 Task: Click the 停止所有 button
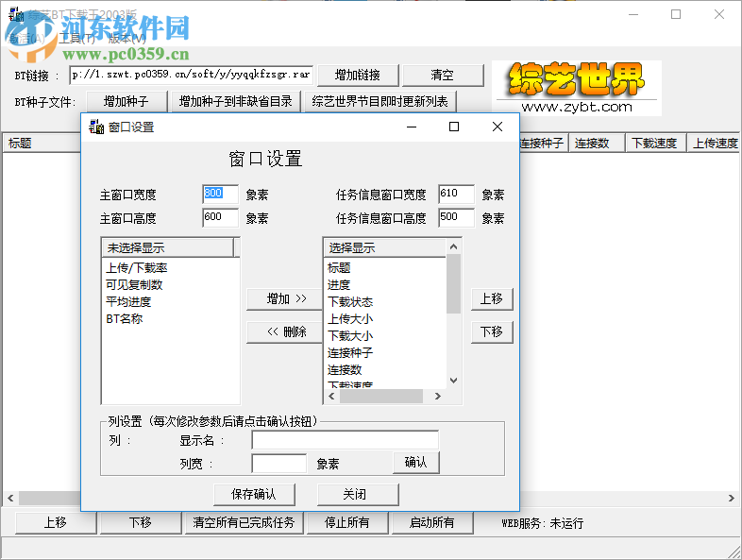pos(347,522)
